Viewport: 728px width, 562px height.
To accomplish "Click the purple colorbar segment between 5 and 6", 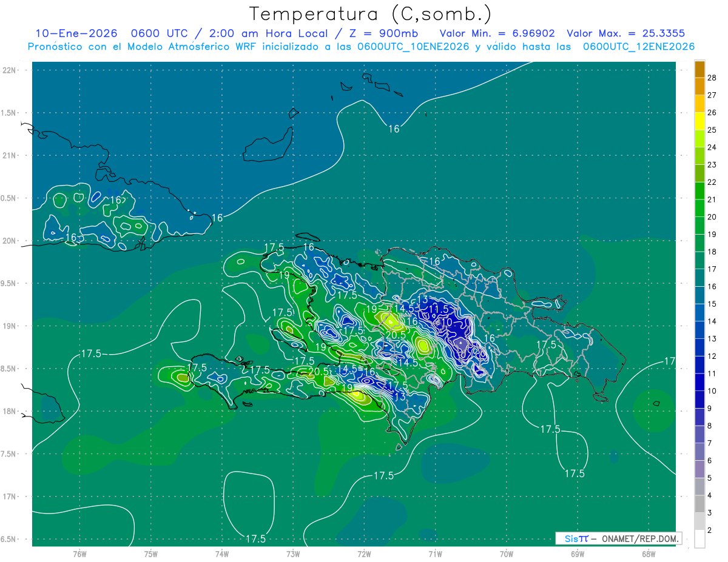I will point(699,469).
